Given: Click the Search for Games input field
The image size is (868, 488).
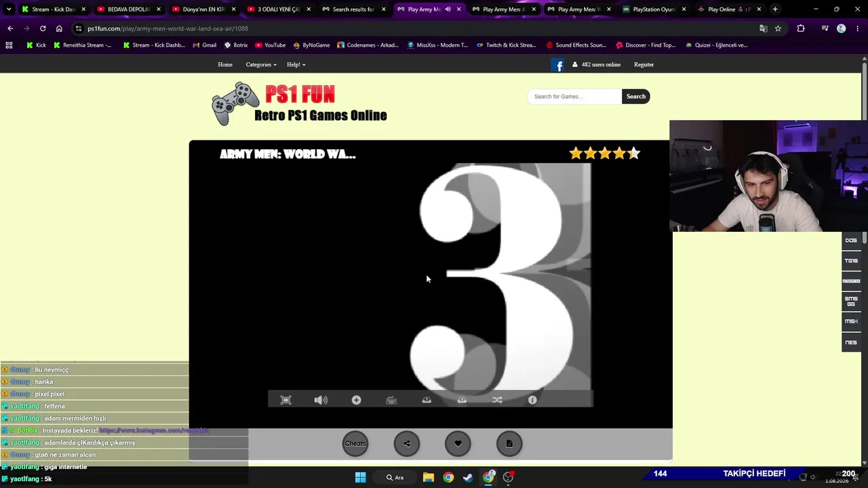Looking at the screenshot, I should click(574, 96).
